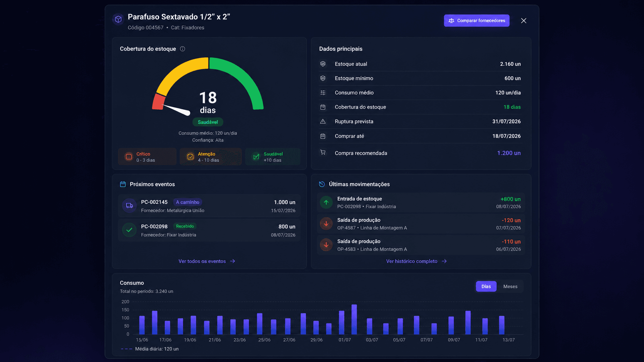Click the 2.160 un Estoque atual value
Screen dimensions: 644x362
click(x=510, y=64)
